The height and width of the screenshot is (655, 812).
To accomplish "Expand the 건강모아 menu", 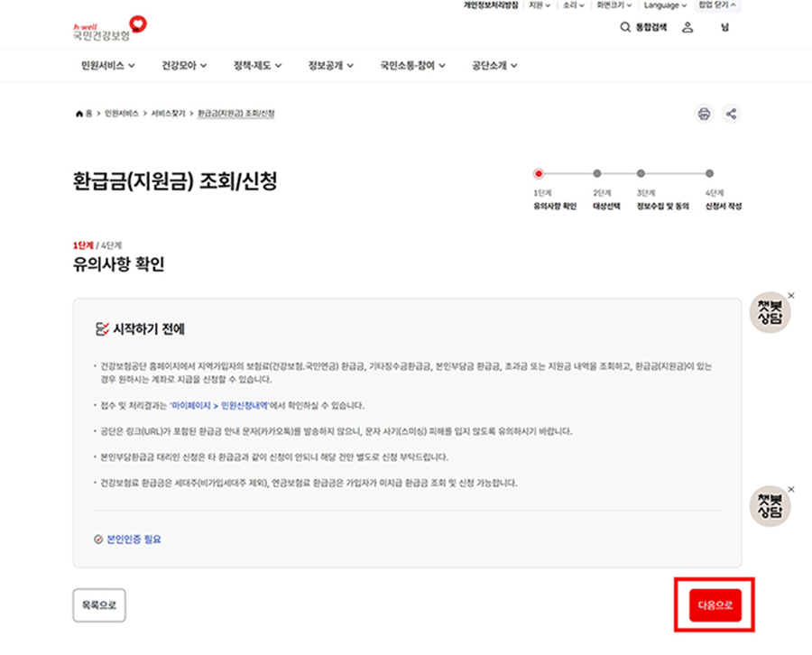I will 184,66.
